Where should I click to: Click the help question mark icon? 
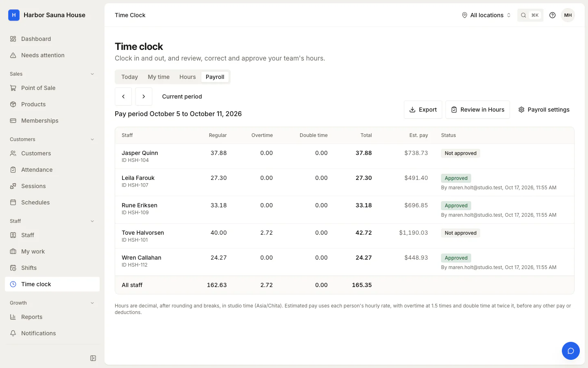point(552,15)
